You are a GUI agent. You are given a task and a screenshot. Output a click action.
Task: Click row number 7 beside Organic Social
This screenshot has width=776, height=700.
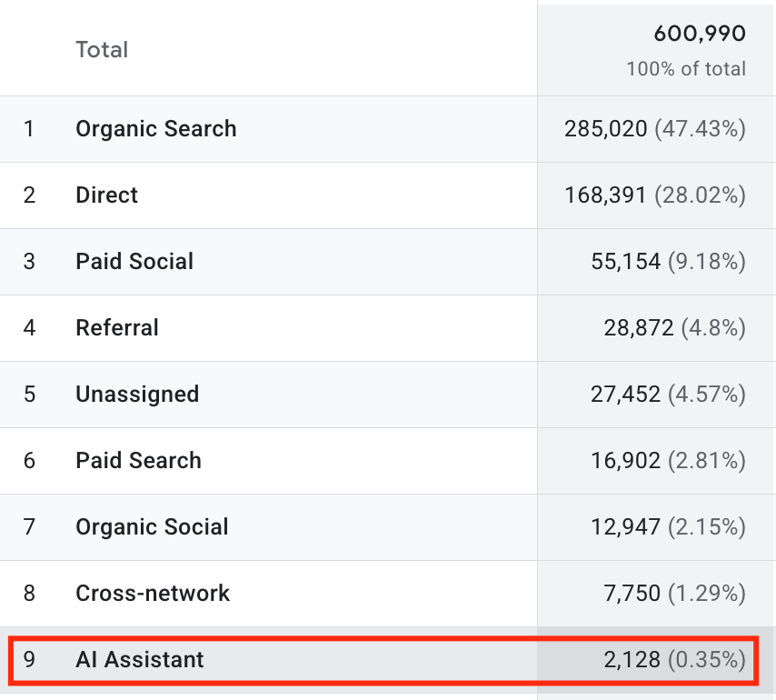(x=29, y=526)
